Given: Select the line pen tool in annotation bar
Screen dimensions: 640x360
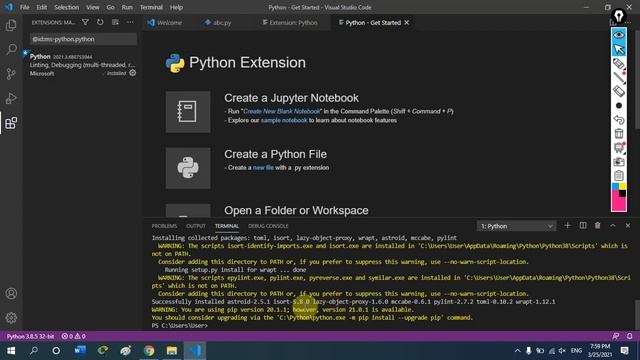Looking at the screenshot, I should click(x=619, y=77).
